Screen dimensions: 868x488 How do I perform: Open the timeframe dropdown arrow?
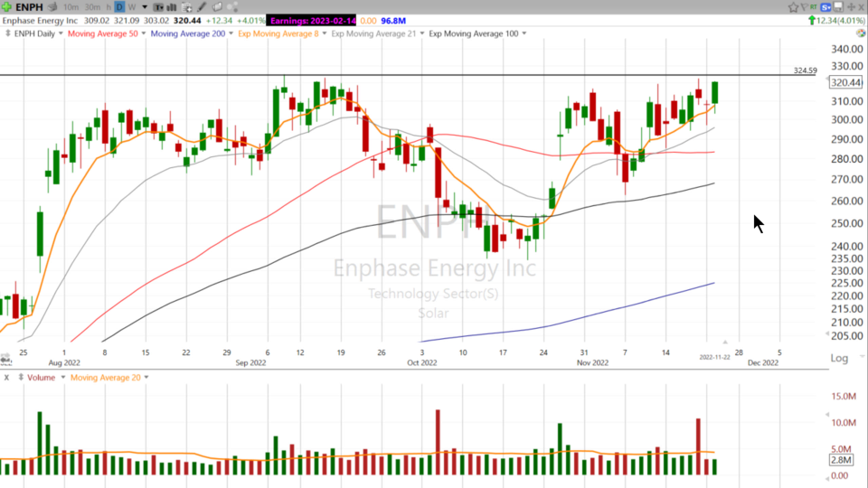(x=145, y=7)
